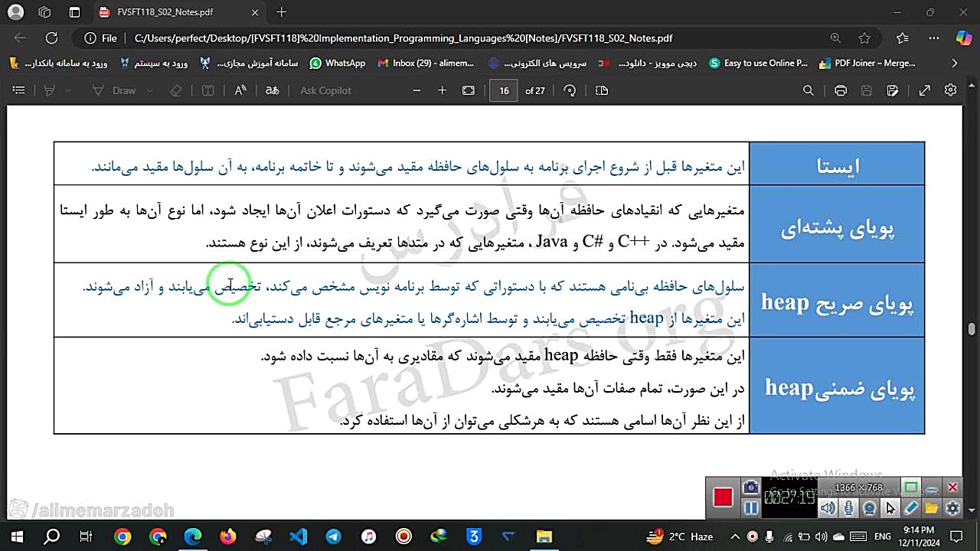Screen dimensions: 980x551
Task: Toggle recorder microphone capture
Action: 849,508
